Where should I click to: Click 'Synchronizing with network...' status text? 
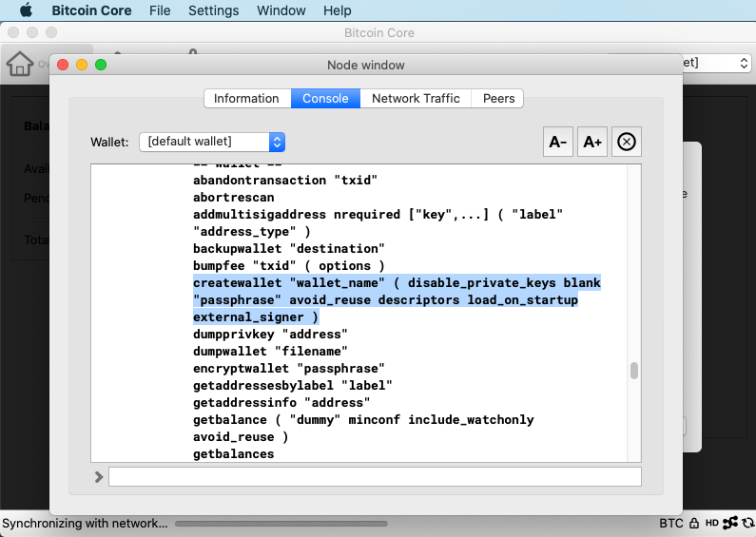(85, 523)
